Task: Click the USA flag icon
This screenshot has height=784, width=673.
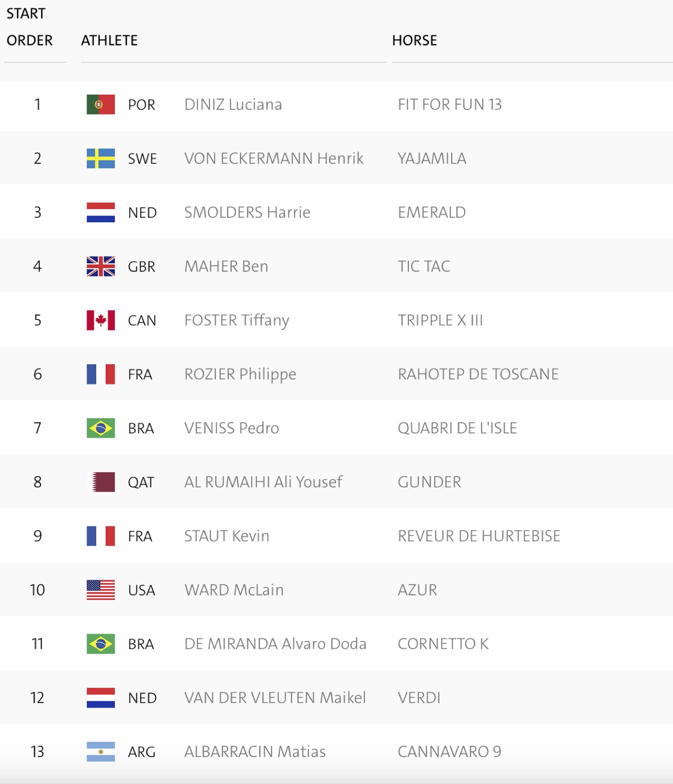Action: pos(101,590)
